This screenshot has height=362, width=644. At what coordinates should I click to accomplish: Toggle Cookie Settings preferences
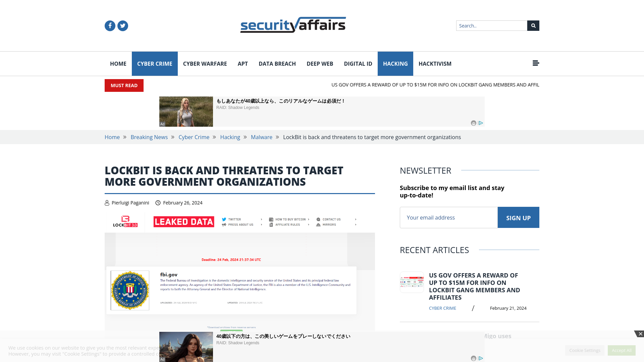pyautogui.click(x=585, y=350)
